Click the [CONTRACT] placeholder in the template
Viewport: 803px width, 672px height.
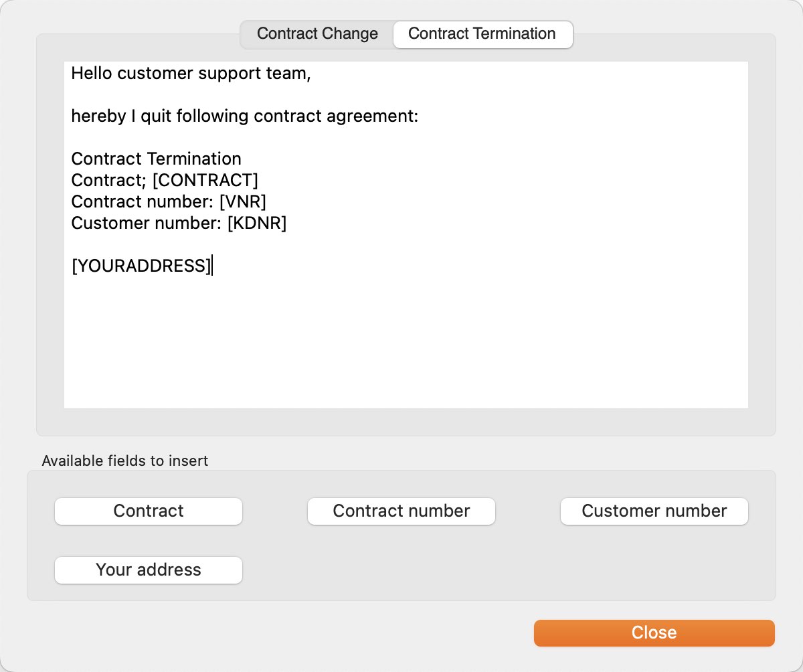pos(205,181)
